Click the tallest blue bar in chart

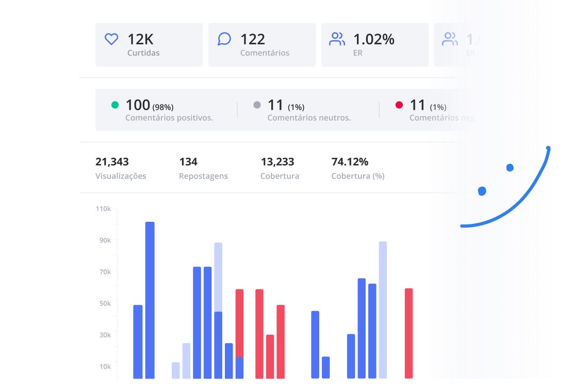150,299
